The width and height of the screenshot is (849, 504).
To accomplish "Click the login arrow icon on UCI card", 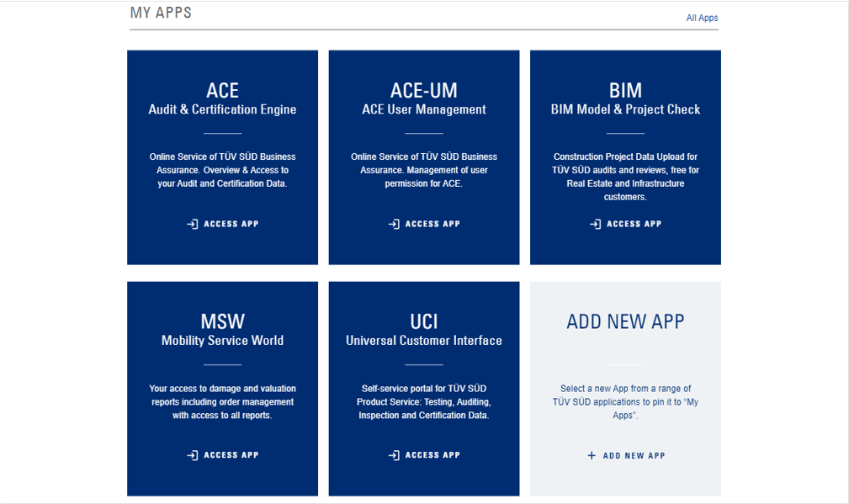I will tap(394, 455).
